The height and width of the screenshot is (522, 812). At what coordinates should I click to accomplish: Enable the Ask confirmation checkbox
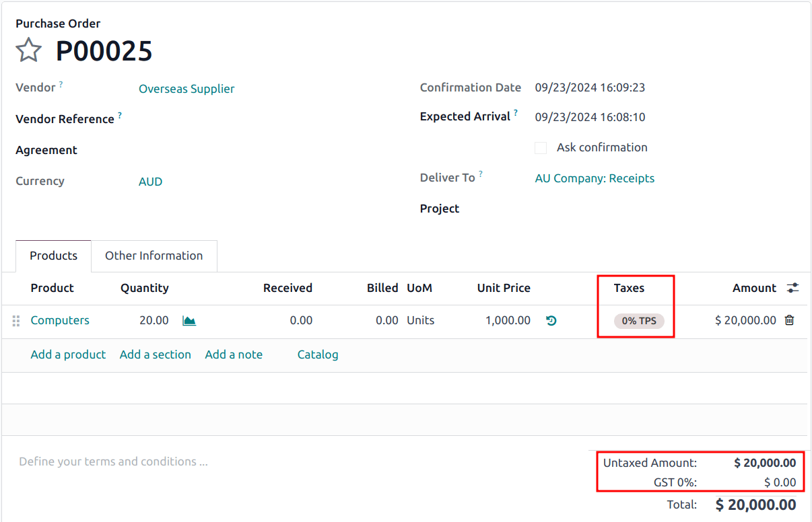(x=541, y=147)
